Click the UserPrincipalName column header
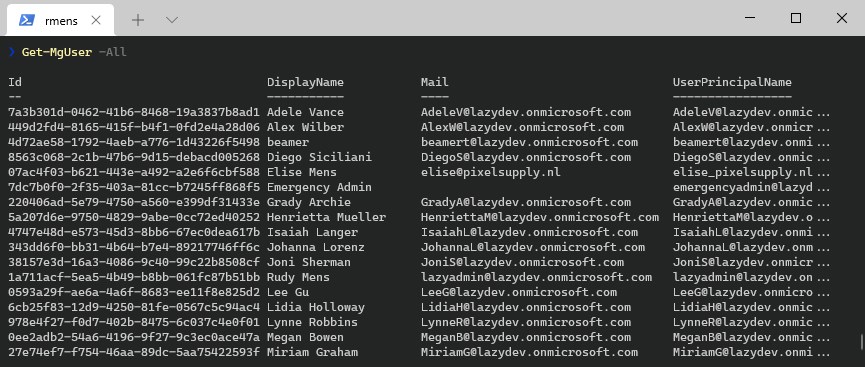 732,82
